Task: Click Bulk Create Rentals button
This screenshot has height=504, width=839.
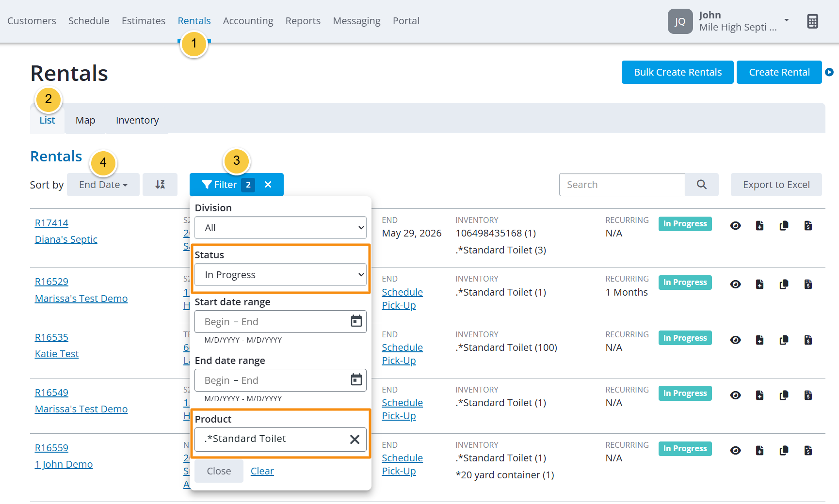Action: (678, 72)
